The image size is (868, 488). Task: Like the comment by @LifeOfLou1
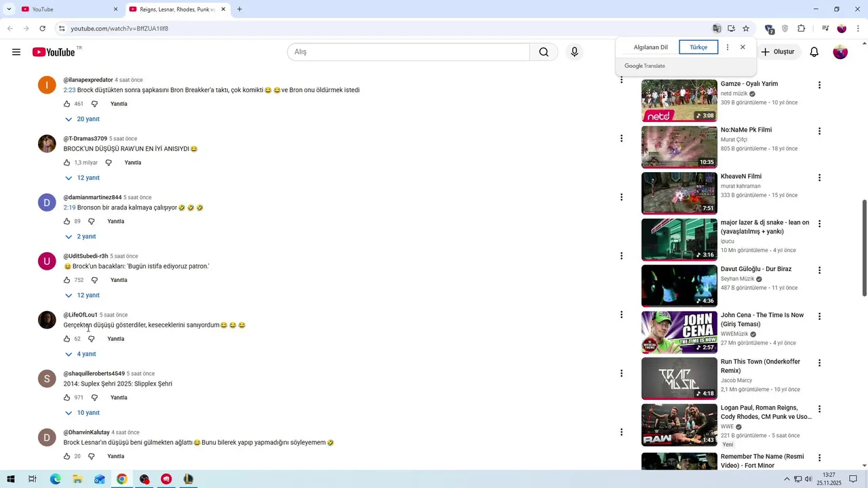66,339
